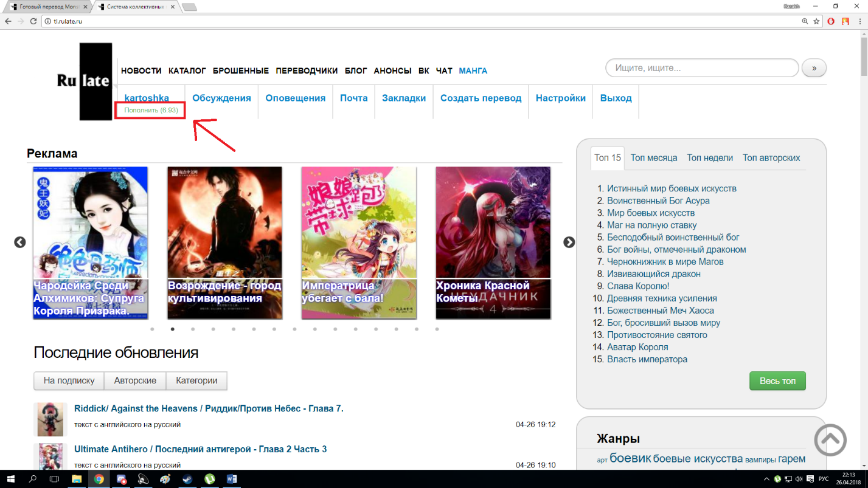
Task: Click the carousel previous arrow
Action: tap(20, 242)
